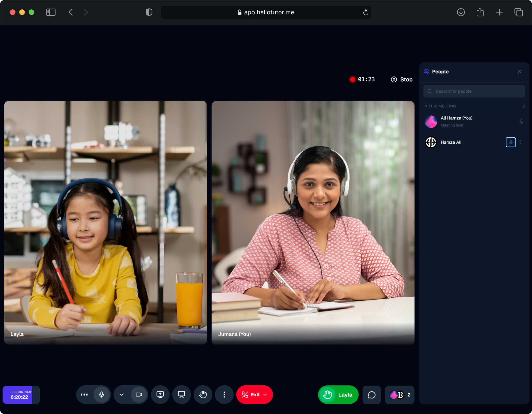532x414 pixels.
Task: Open the whiteboard presentation tool
Action: (182, 395)
